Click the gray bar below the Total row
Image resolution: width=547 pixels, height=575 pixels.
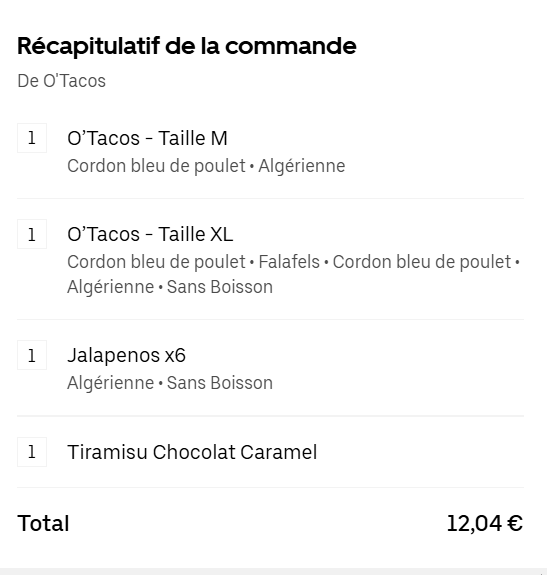(x=274, y=572)
